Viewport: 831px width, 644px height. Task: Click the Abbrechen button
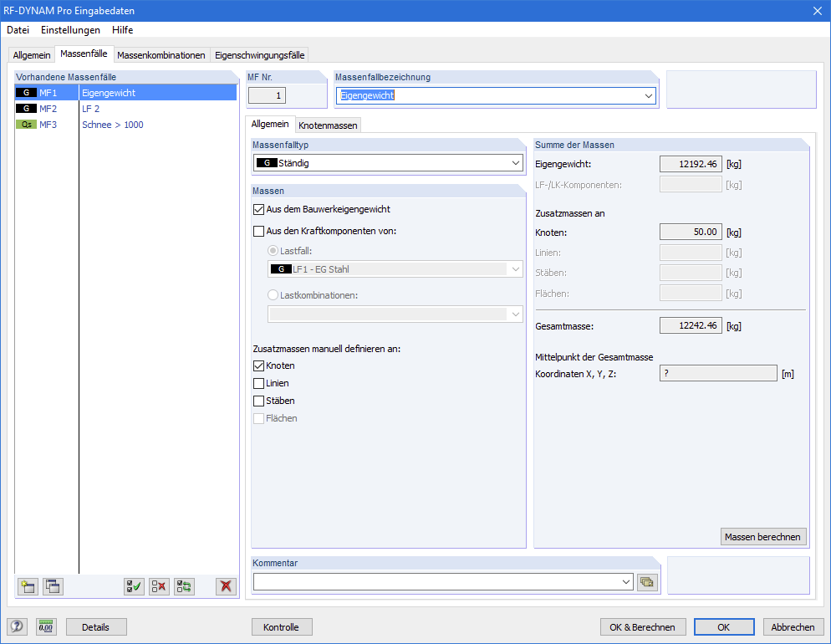[793, 627]
